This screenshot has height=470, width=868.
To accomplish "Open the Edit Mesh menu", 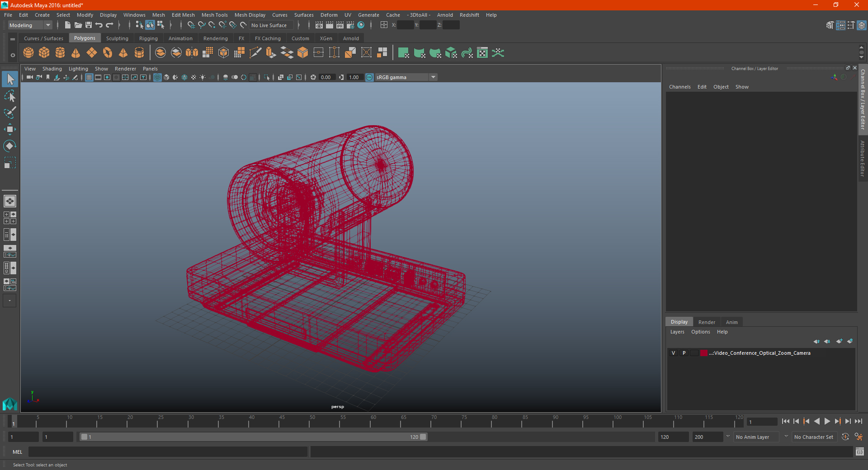I will click(183, 15).
